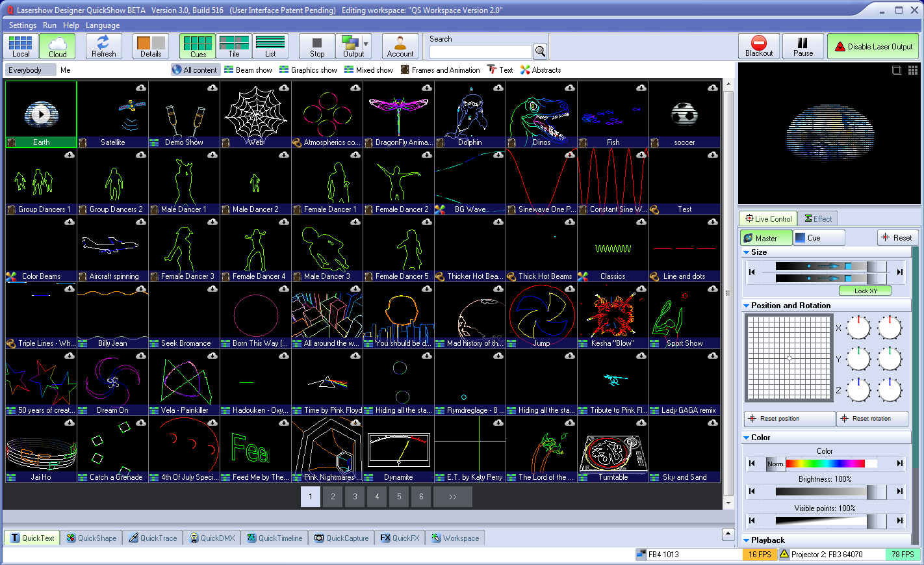Switch to the QuickTimeline tab
Image resolution: width=924 pixels, height=565 pixels.
(274, 538)
